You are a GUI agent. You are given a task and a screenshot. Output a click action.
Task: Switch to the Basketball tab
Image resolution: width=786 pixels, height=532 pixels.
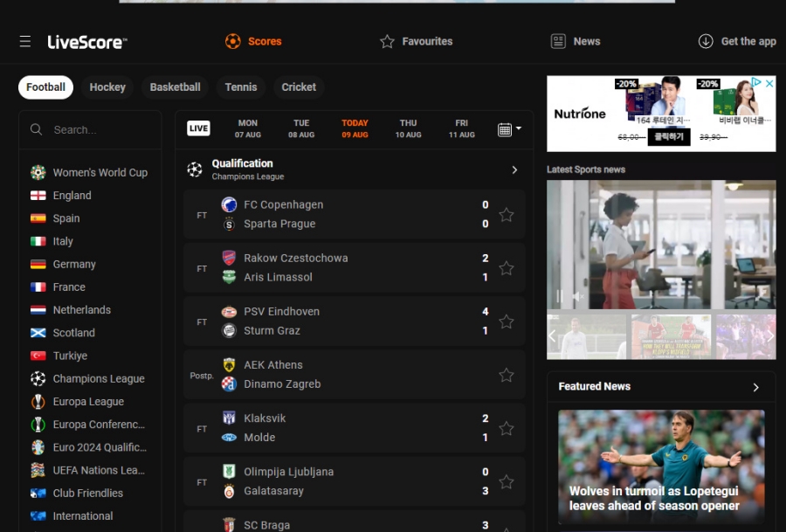[x=175, y=87]
